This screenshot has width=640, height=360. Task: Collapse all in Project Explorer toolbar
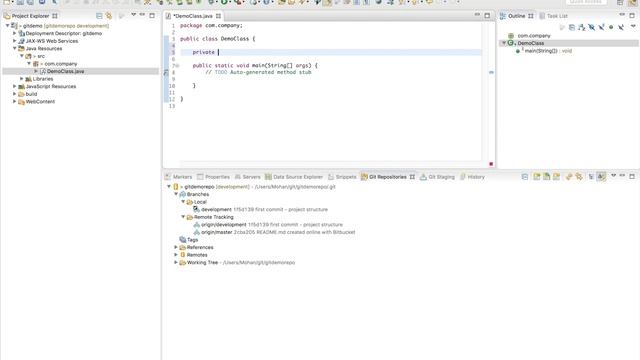[x=99, y=16]
